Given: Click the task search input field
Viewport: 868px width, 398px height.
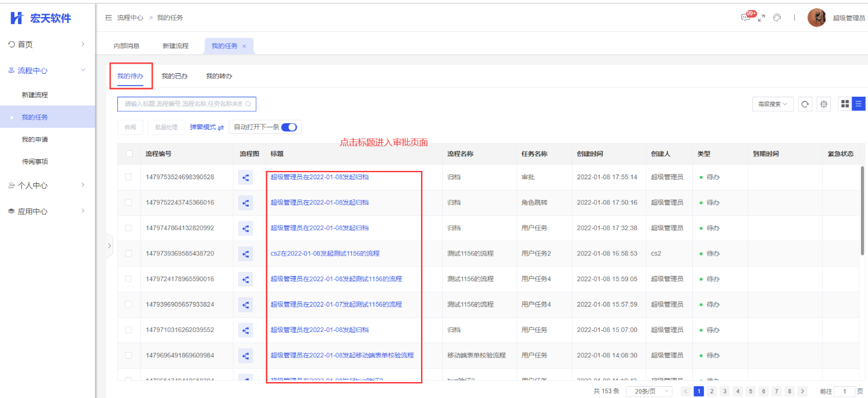Looking at the screenshot, I should (183, 104).
